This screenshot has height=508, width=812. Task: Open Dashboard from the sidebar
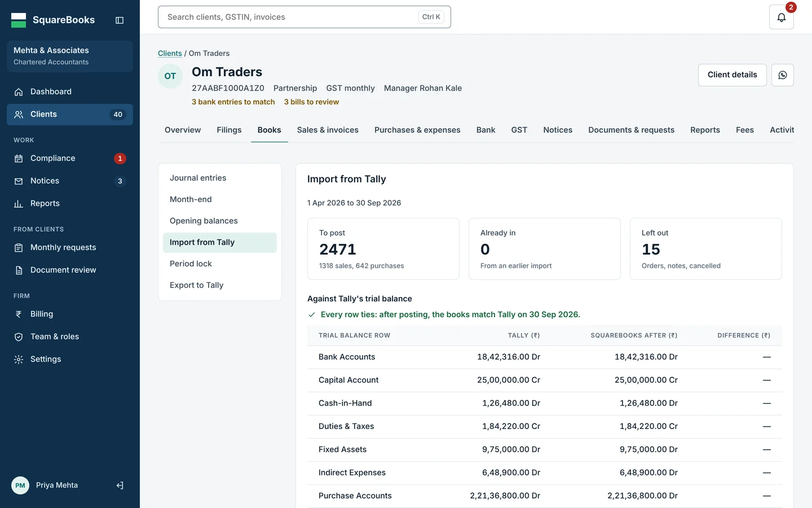coord(70,91)
